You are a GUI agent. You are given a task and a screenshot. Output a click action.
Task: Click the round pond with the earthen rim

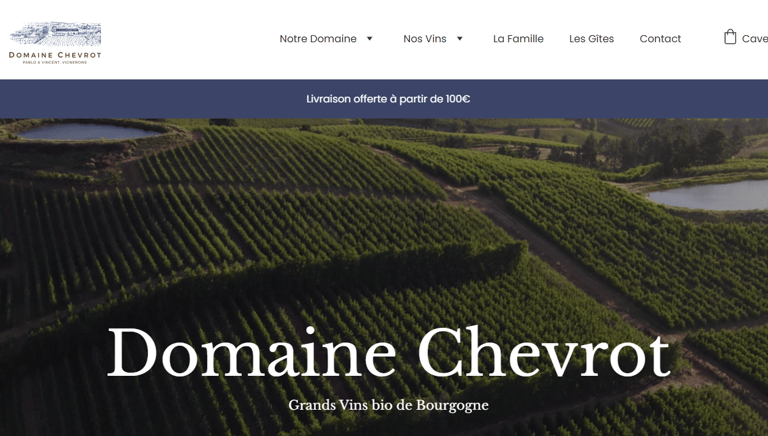(x=87, y=131)
